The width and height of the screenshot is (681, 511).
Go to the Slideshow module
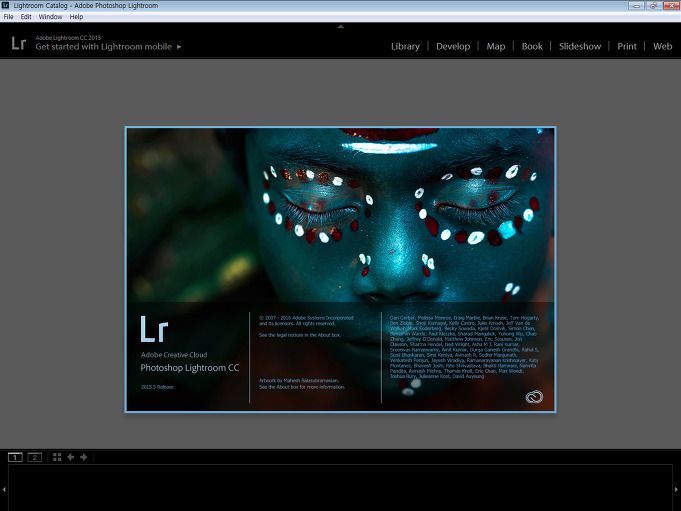coord(580,46)
